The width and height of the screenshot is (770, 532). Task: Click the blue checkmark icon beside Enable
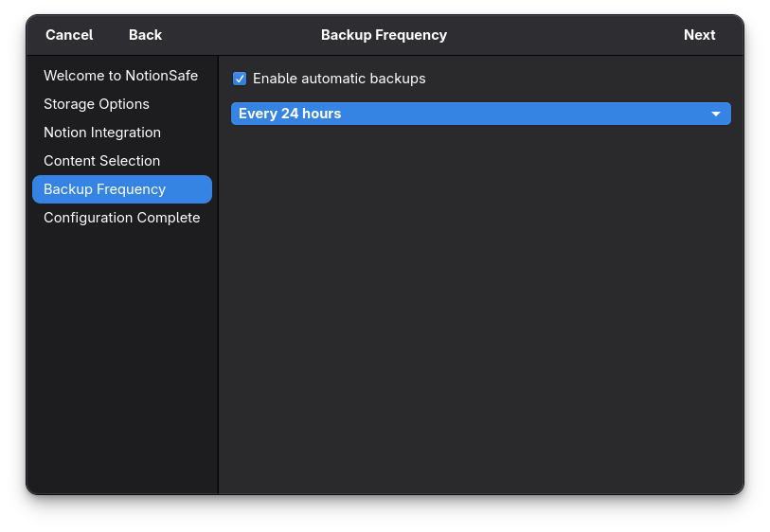point(240,79)
